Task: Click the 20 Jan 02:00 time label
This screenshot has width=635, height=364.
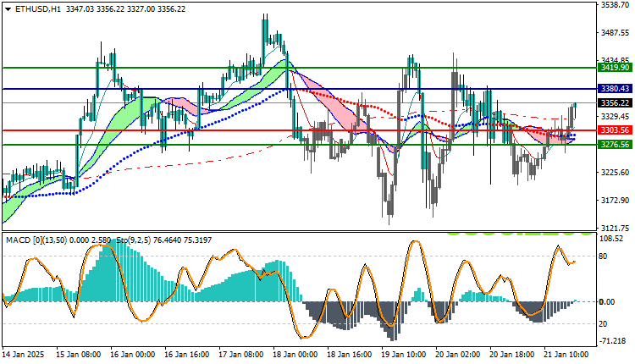Action: tap(458, 355)
